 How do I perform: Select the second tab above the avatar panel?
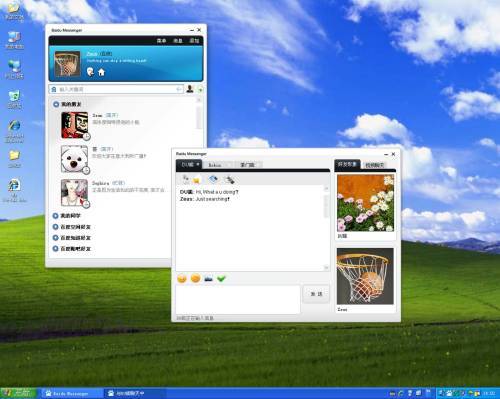point(374,165)
